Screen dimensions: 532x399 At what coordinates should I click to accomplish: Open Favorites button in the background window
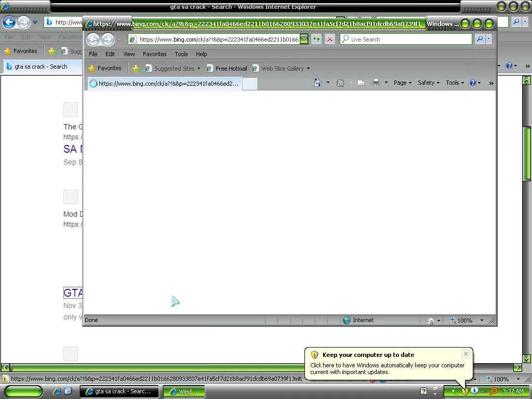(x=21, y=51)
